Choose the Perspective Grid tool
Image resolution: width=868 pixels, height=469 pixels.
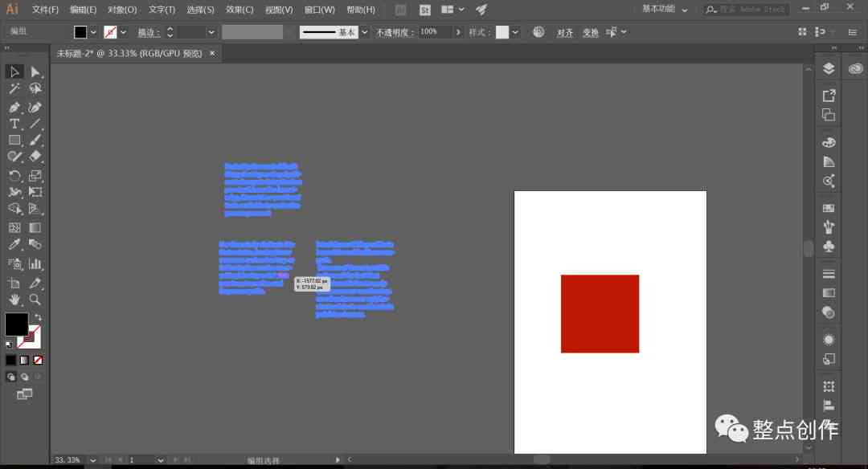coord(35,209)
